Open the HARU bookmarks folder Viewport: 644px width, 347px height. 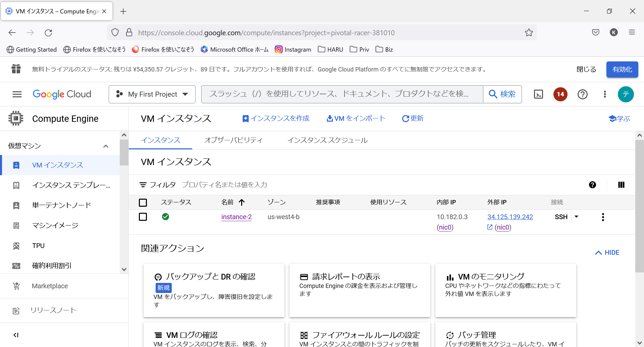[330, 50]
